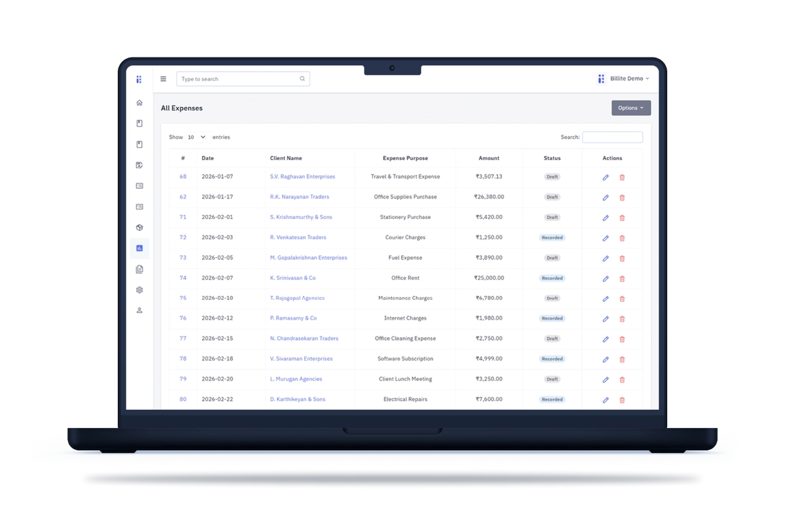Edit the Office Supplies Purchase expense row
The image size is (785, 532).
(x=606, y=197)
